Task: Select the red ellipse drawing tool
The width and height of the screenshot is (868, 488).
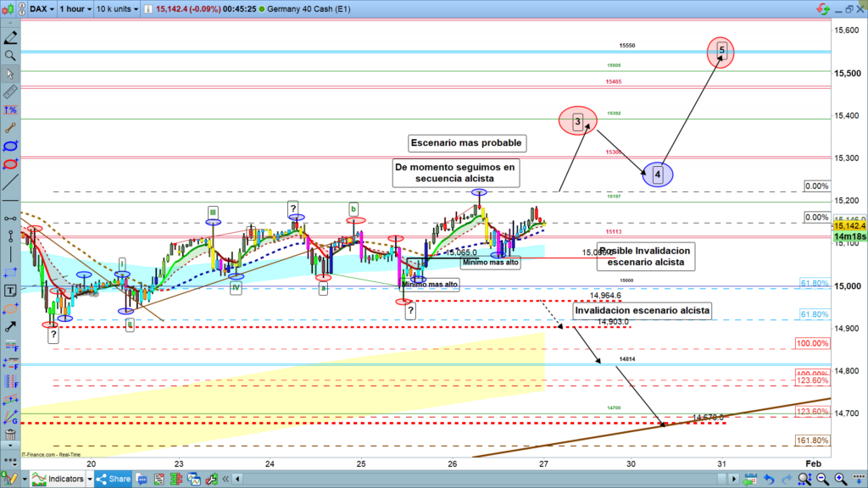Action: coord(10,163)
